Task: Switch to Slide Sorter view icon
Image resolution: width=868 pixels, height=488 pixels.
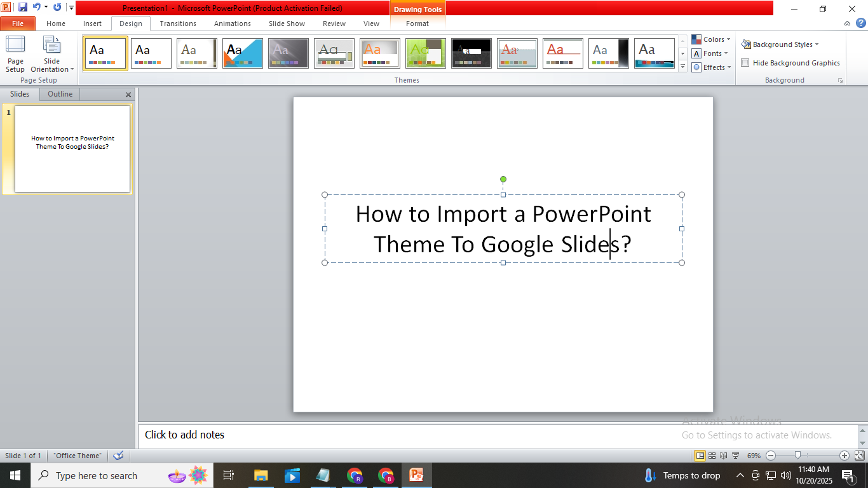Action: 712,456
